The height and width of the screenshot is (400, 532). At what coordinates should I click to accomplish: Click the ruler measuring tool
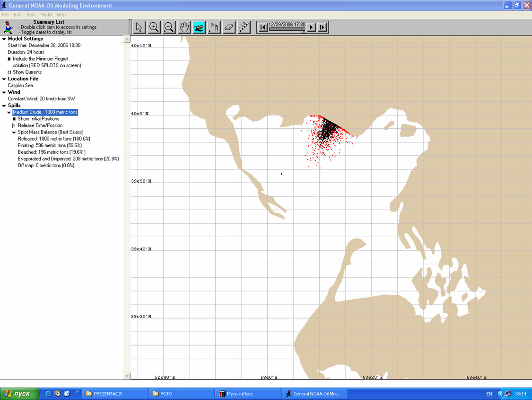(244, 27)
